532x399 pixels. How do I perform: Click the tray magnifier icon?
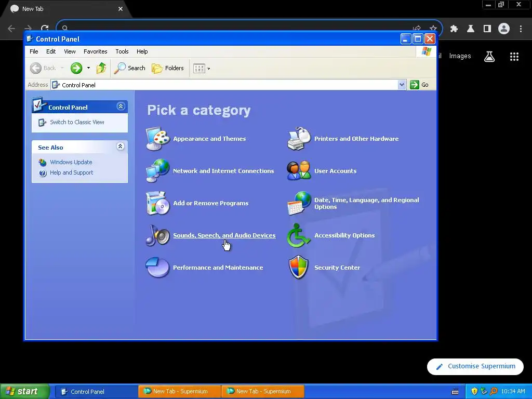(494, 391)
